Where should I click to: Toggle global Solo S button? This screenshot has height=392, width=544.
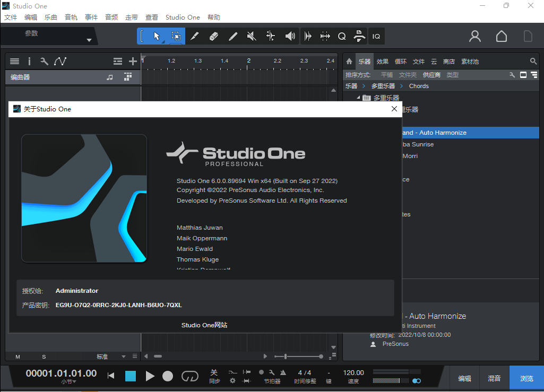[x=44, y=356]
